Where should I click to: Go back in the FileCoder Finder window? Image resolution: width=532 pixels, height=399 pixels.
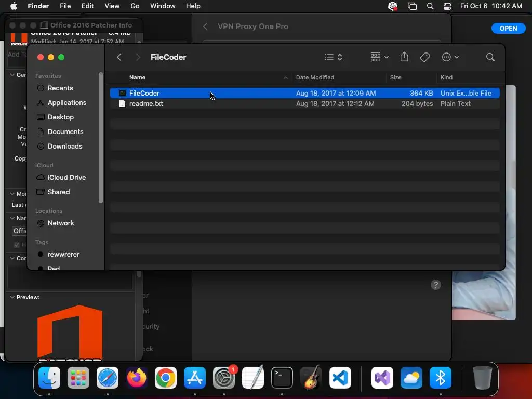(x=119, y=57)
